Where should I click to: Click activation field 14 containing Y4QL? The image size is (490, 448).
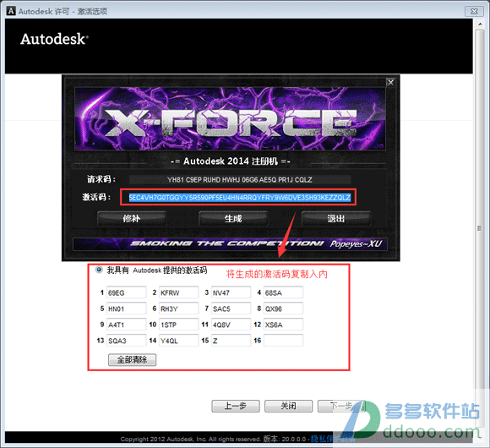179,341
